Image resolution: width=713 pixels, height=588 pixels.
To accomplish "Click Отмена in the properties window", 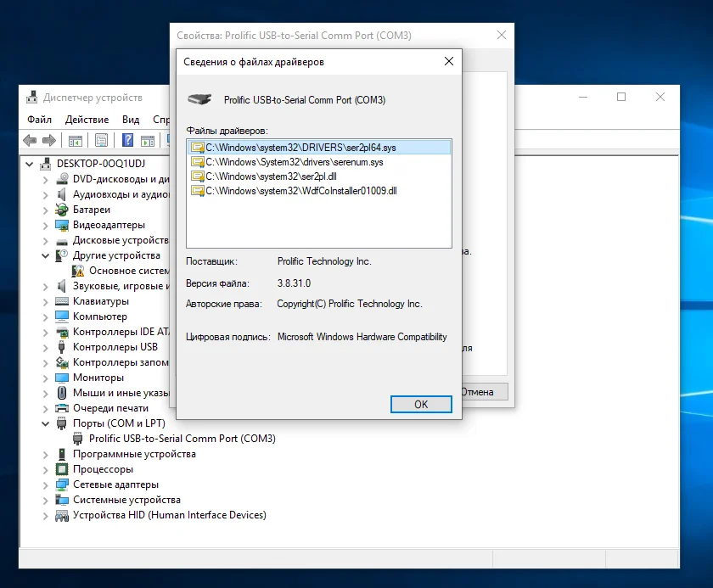I will 485,392.
